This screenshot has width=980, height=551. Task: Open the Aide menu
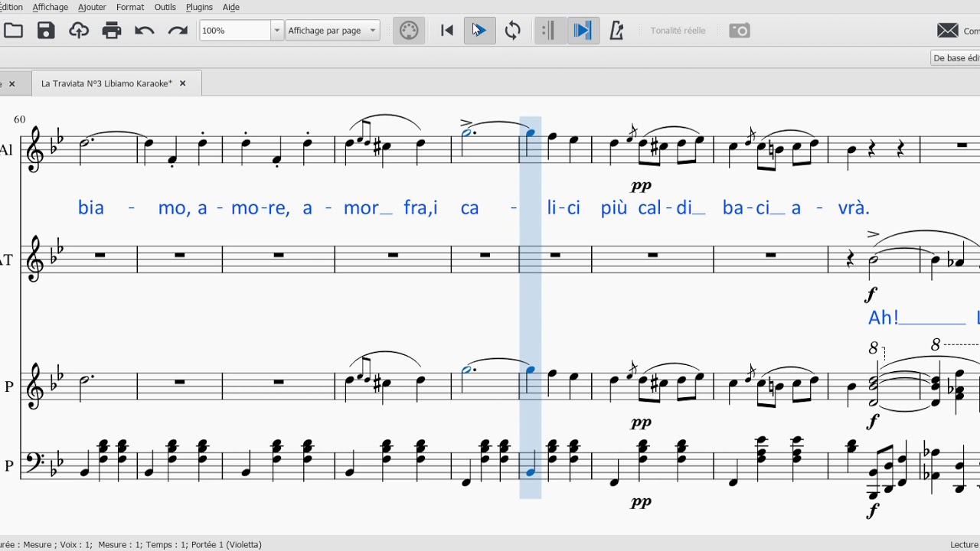point(231,7)
